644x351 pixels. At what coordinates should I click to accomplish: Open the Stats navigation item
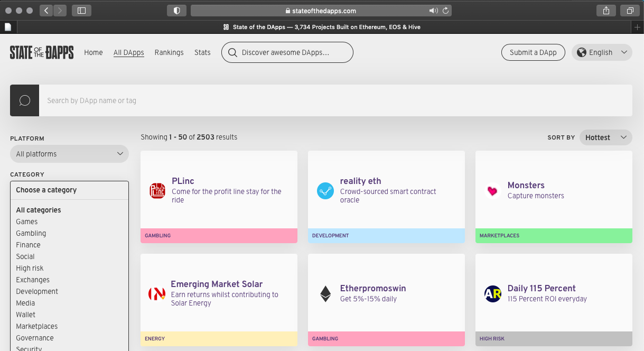202,52
